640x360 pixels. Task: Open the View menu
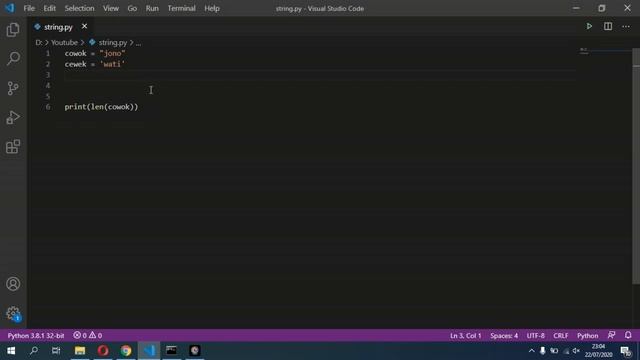coord(111,8)
